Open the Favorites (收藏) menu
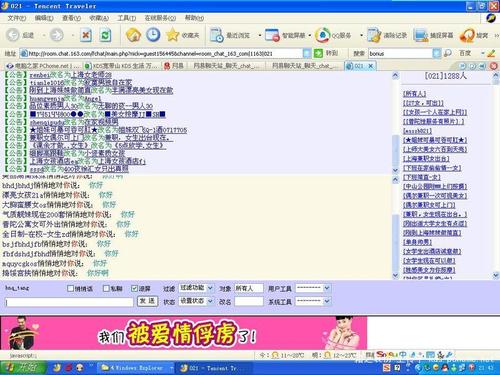Viewport: 500px width, 375px height. tap(99, 18)
